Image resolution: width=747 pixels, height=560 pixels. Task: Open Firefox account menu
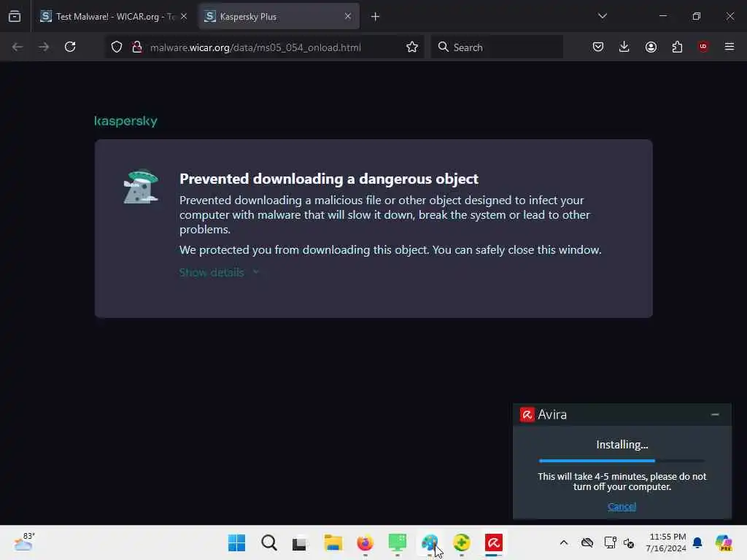pos(651,47)
